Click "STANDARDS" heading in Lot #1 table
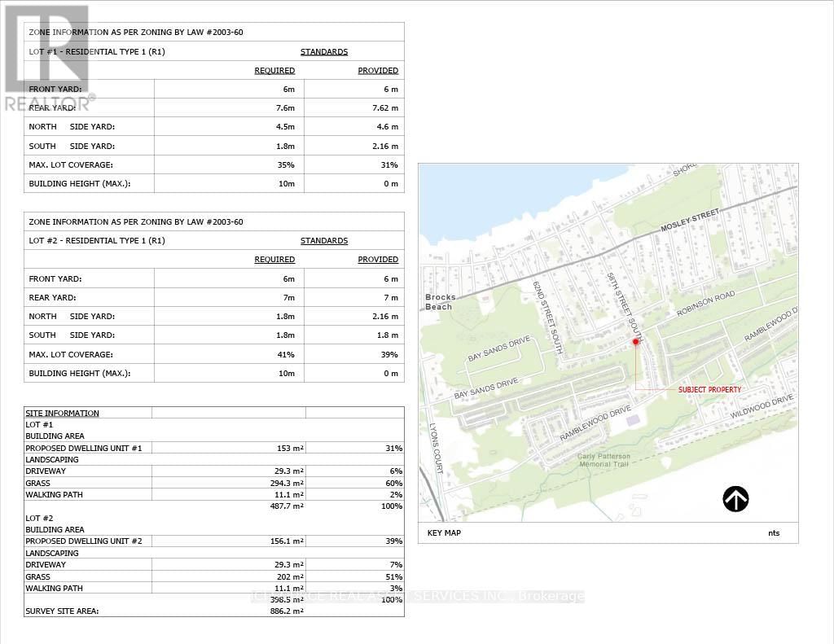The width and height of the screenshot is (834, 644). 324,51
